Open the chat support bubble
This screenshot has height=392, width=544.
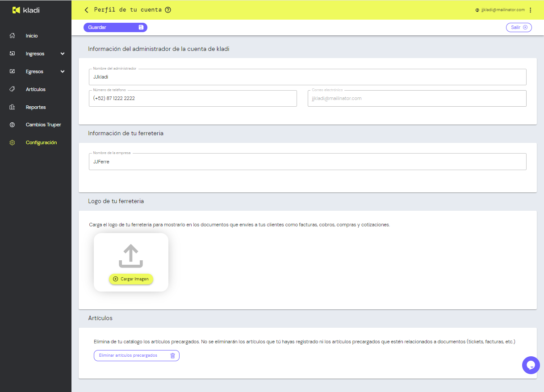(x=531, y=365)
